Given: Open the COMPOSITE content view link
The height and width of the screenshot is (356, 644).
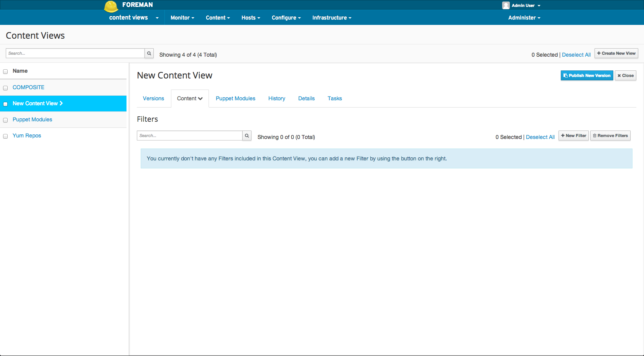Looking at the screenshot, I should pos(28,87).
